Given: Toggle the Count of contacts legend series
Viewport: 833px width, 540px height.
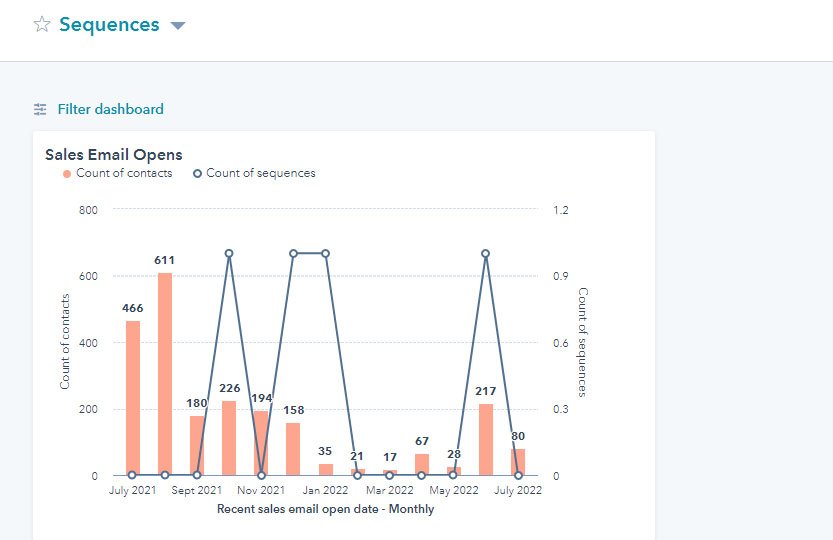Looking at the screenshot, I should point(124,173).
